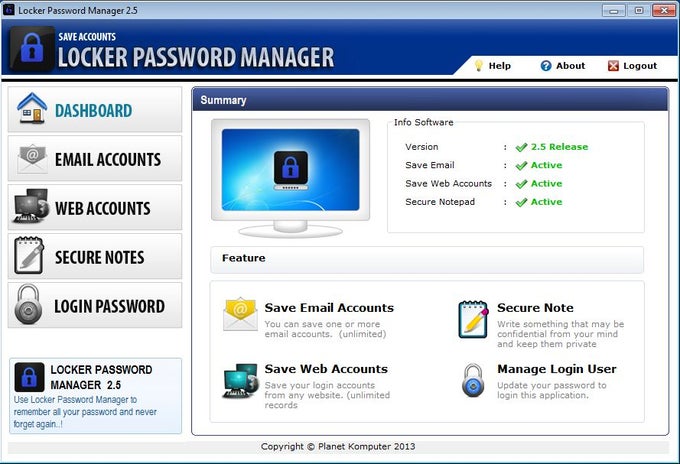Click the red X Logout icon
The width and height of the screenshot is (680, 464).
click(613, 66)
